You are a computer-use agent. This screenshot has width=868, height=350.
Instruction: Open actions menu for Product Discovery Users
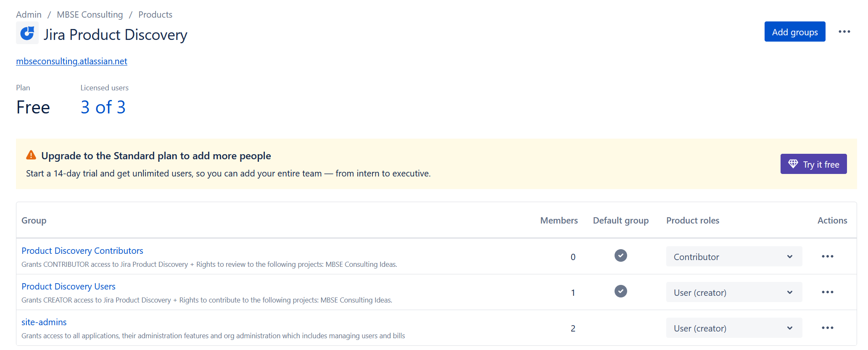[x=827, y=292]
